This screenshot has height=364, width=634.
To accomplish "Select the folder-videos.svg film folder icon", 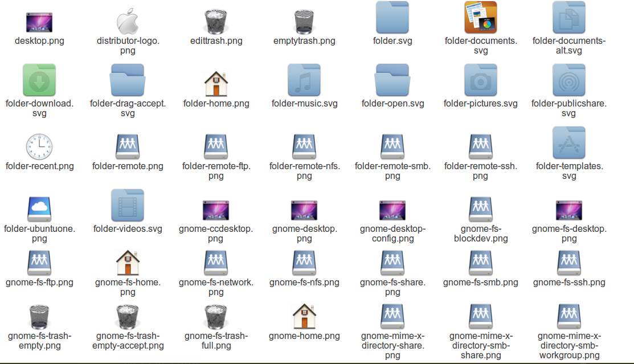I will pyautogui.click(x=128, y=205).
